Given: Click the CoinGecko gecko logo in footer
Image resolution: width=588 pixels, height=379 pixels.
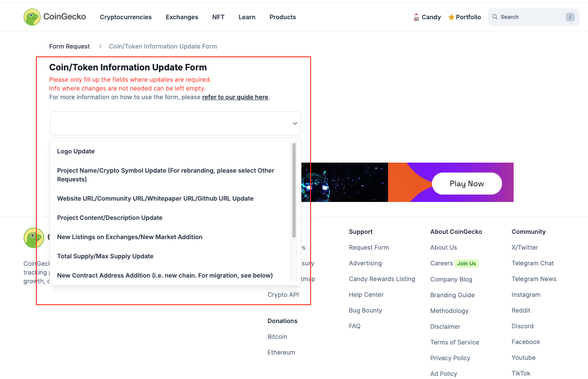Looking at the screenshot, I should click(x=34, y=238).
